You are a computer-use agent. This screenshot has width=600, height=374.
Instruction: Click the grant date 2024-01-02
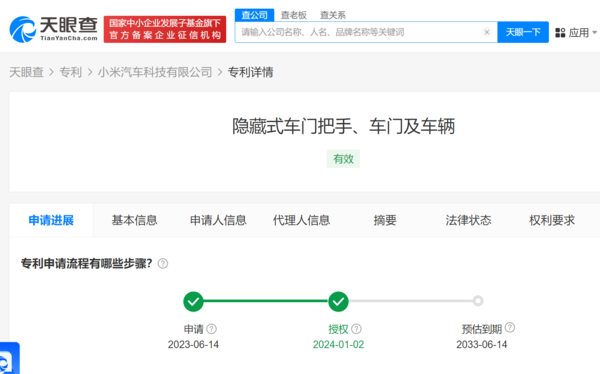point(338,345)
